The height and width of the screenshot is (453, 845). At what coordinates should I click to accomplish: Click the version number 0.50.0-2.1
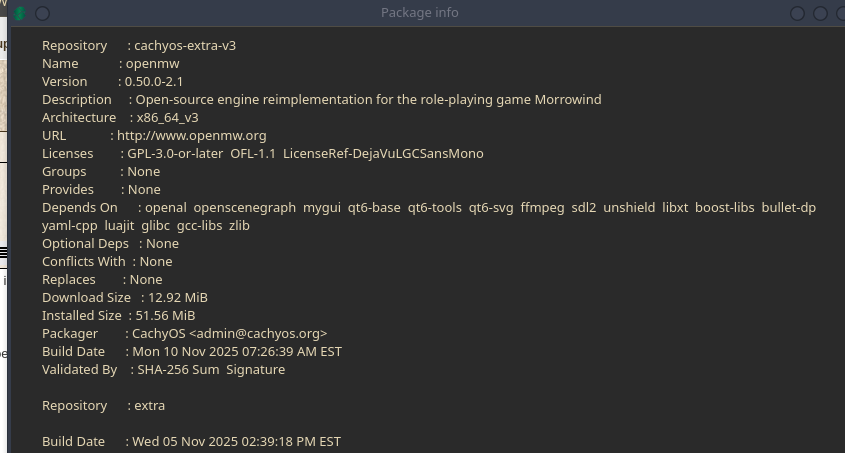tap(154, 82)
